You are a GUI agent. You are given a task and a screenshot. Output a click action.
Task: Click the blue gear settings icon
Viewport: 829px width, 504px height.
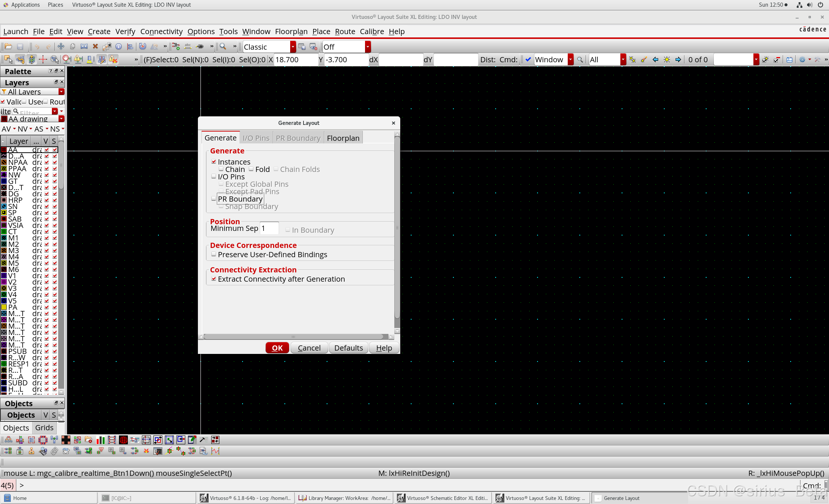pos(802,60)
